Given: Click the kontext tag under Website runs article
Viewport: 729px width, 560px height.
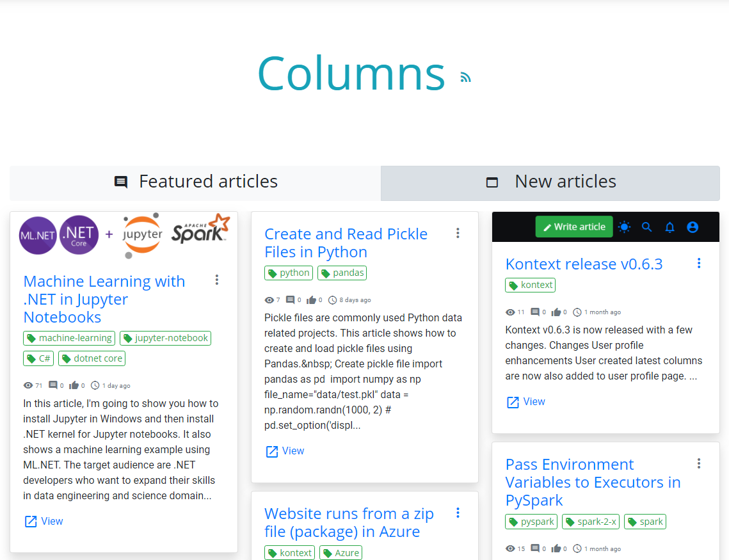Looking at the screenshot, I should pyautogui.click(x=289, y=552).
